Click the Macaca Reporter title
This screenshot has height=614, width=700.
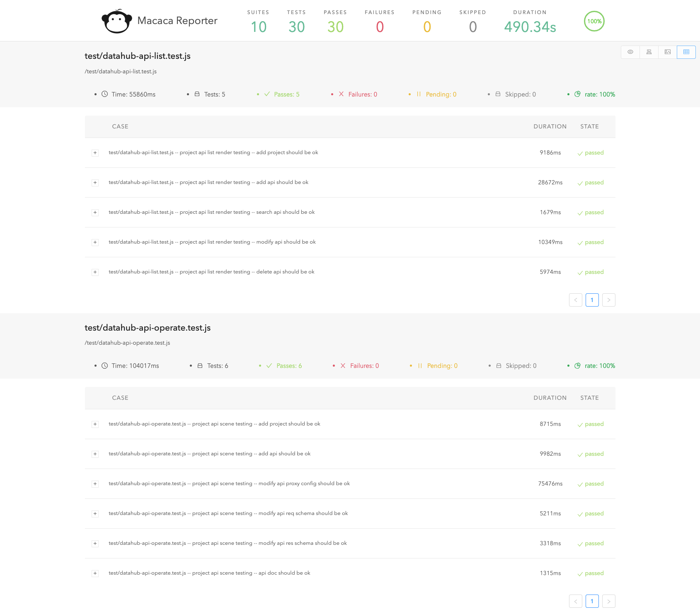coord(177,21)
